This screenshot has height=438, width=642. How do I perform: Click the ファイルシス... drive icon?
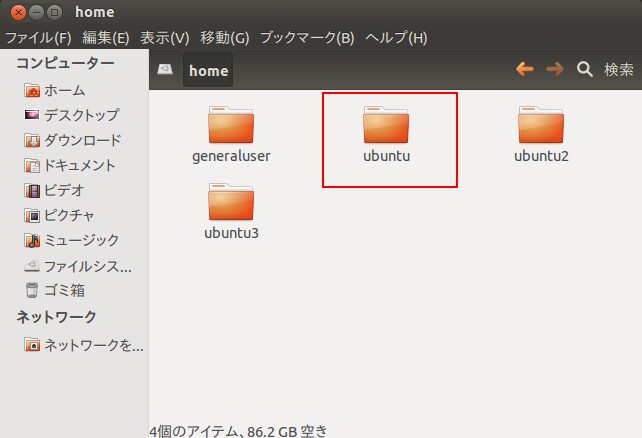click(32, 266)
